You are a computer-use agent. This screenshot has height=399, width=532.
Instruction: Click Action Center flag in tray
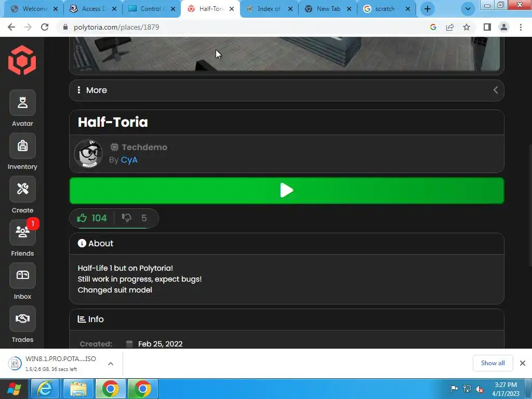pyautogui.click(x=454, y=389)
